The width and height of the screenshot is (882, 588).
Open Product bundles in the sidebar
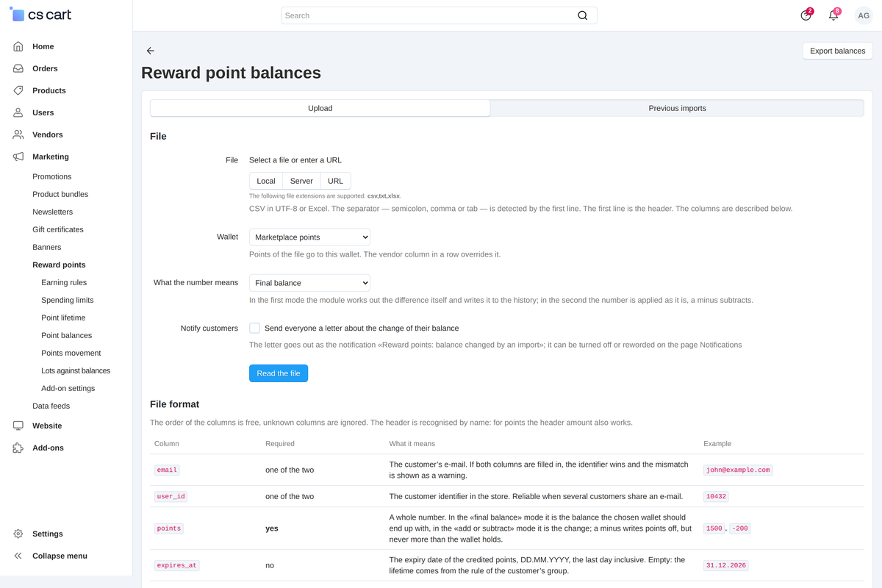point(60,194)
